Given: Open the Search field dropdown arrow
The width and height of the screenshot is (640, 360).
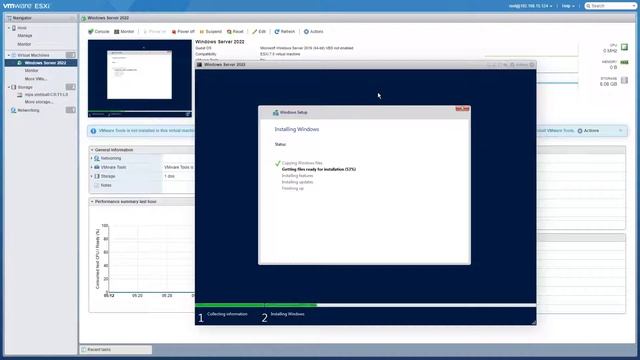Looking at the screenshot, I should tap(634, 6).
